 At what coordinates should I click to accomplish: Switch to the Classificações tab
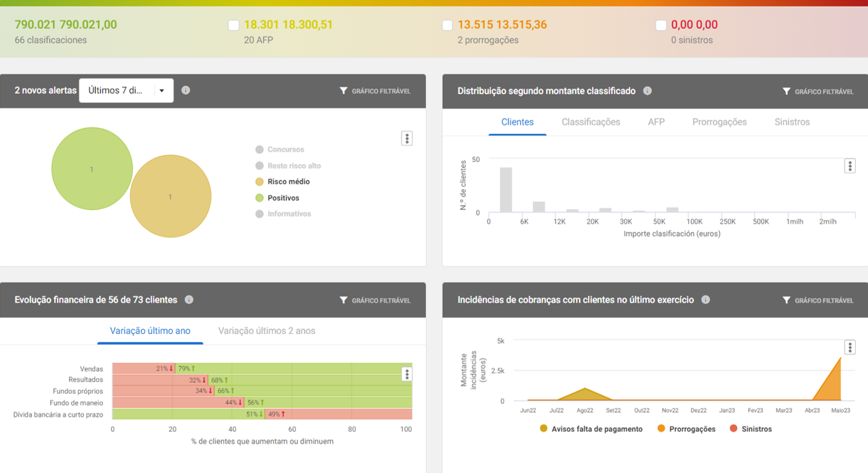click(591, 122)
